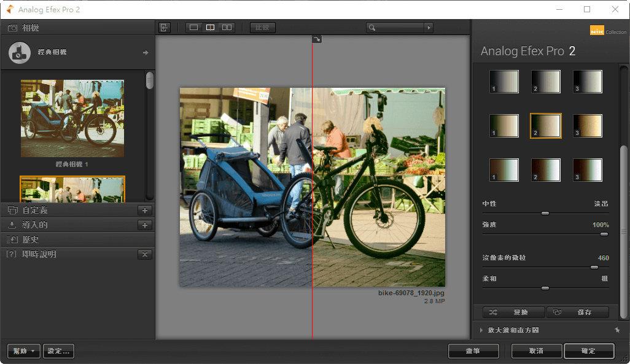
Task: Expand the 放大鏡和直方圖 section
Action: coord(481,330)
